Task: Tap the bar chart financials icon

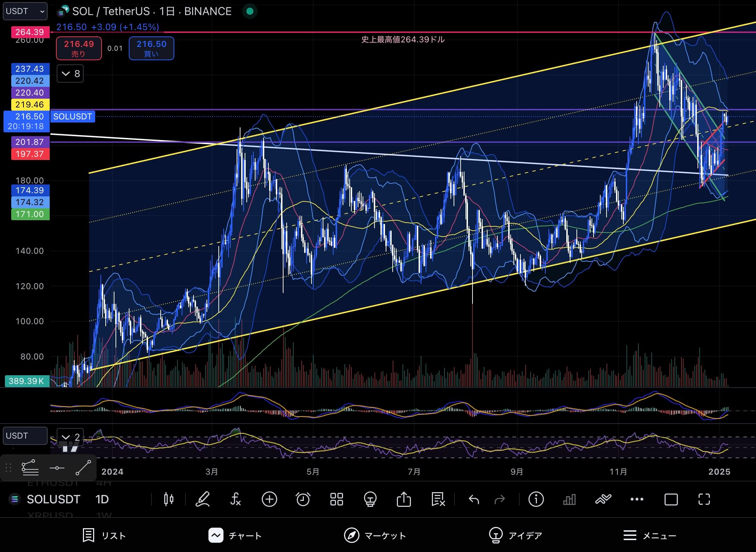Action: [x=569, y=499]
